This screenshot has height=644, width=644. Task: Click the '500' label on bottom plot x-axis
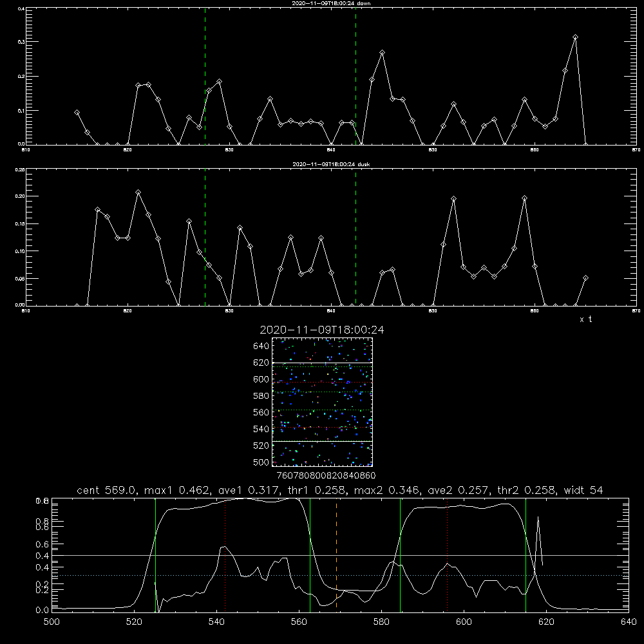click(x=52, y=622)
